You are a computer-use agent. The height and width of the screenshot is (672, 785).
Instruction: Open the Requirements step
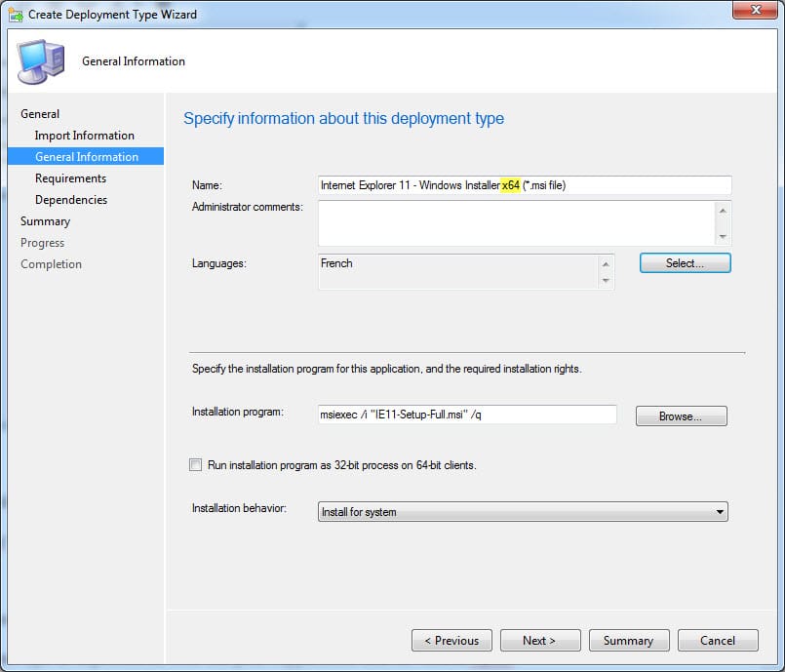[70, 178]
